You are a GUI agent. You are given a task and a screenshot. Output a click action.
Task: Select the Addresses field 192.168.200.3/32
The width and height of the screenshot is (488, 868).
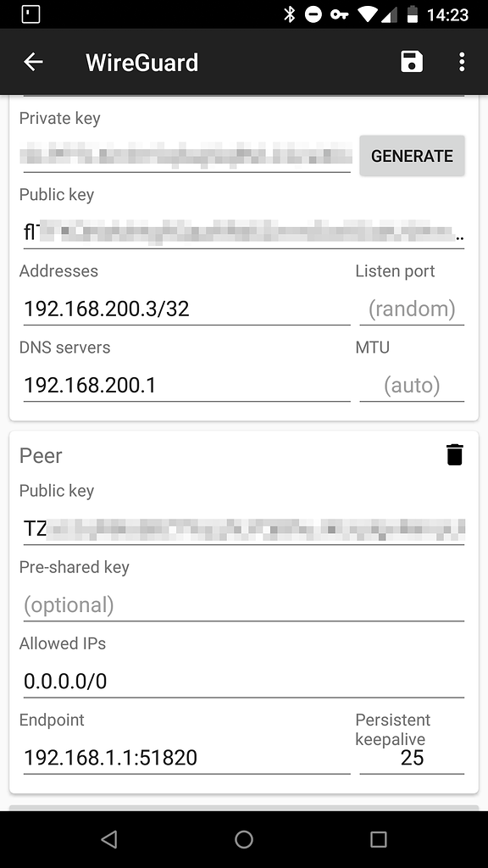click(186, 309)
